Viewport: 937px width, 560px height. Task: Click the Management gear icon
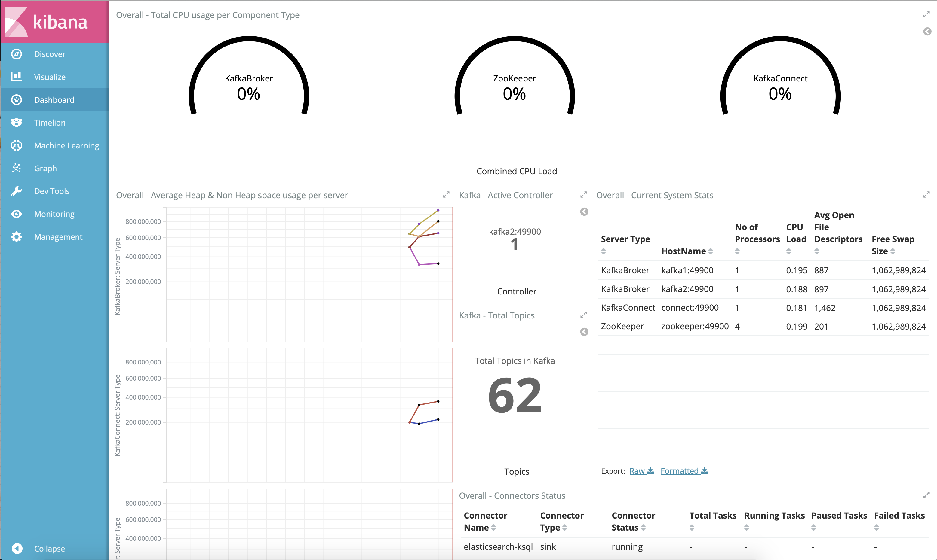pos(17,237)
